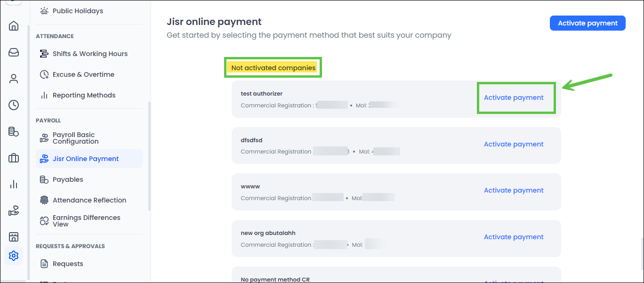Open the hand-with-heart benefits icon
This screenshot has width=644, height=283.
(x=14, y=211)
